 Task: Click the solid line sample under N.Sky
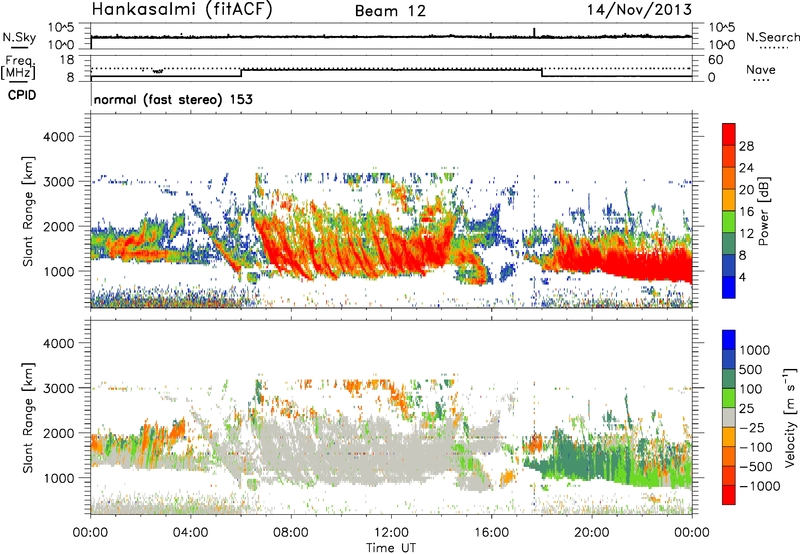point(19,48)
